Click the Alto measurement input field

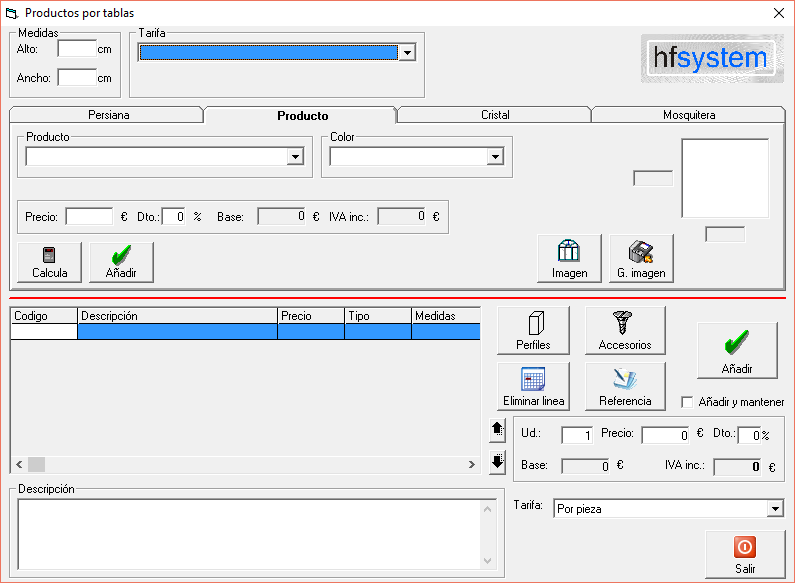(76, 48)
